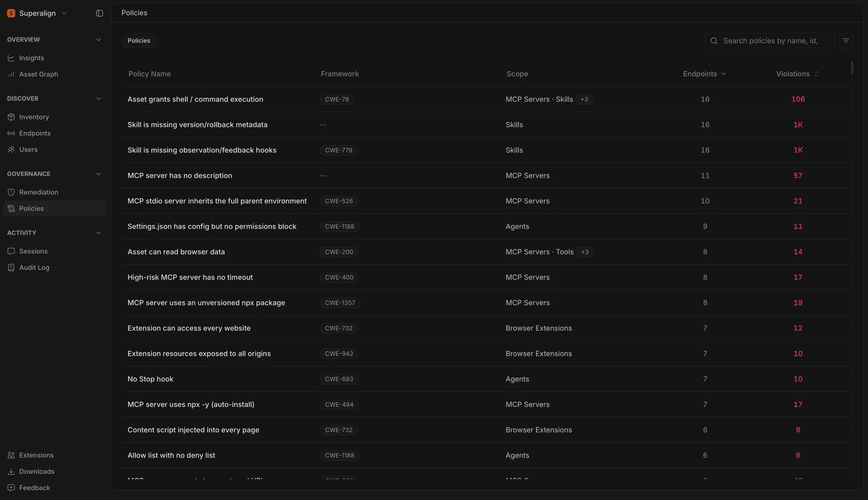Open 'No Stop hook' policy row
868x500 pixels.
487,379
